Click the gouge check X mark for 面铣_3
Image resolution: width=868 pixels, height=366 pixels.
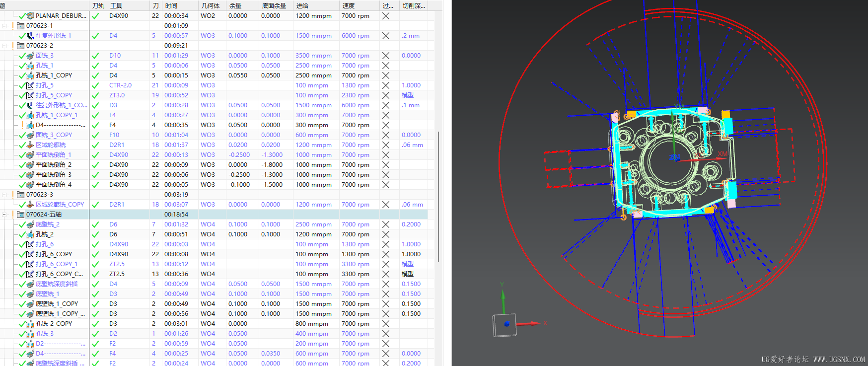pos(385,56)
